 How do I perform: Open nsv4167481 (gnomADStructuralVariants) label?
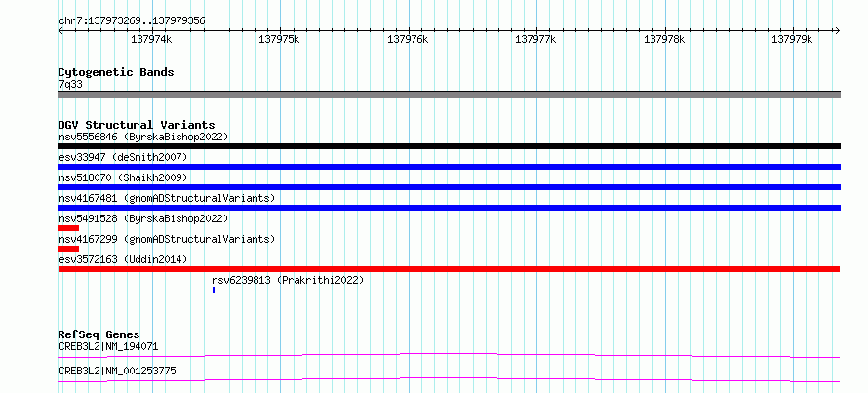click(167, 198)
